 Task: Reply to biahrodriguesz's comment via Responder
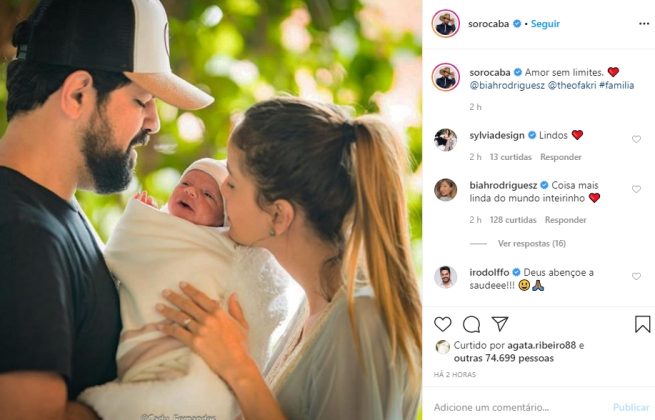pyautogui.click(x=565, y=220)
